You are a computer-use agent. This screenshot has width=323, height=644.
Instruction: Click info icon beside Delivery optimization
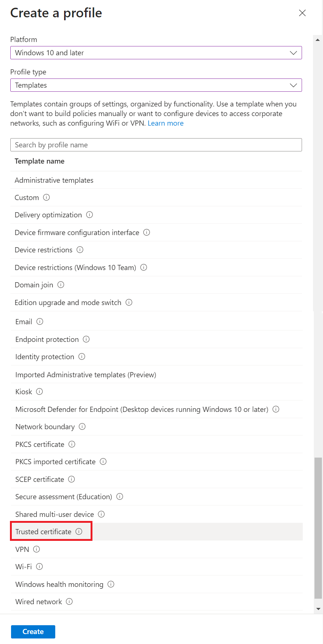tap(89, 215)
